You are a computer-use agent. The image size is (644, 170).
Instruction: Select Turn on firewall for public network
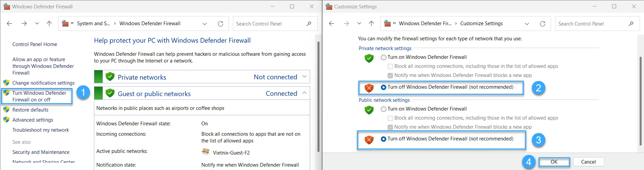tap(384, 109)
